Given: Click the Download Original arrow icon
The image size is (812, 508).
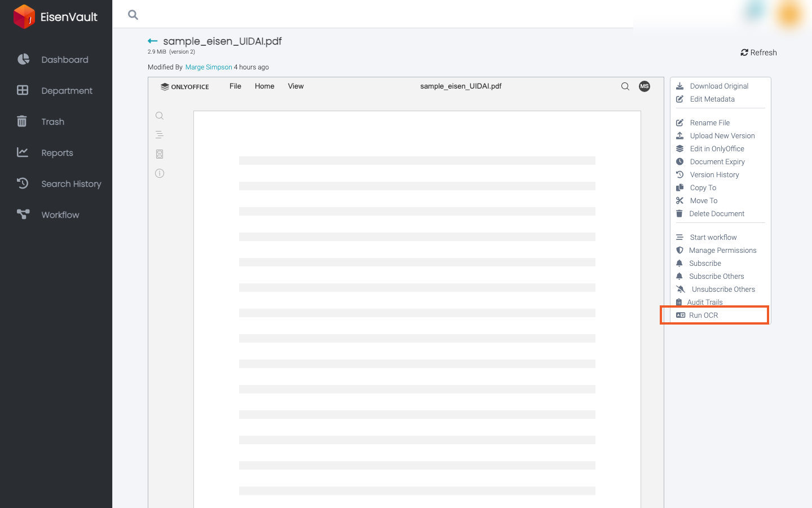Looking at the screenshot, I should (680, 86).
